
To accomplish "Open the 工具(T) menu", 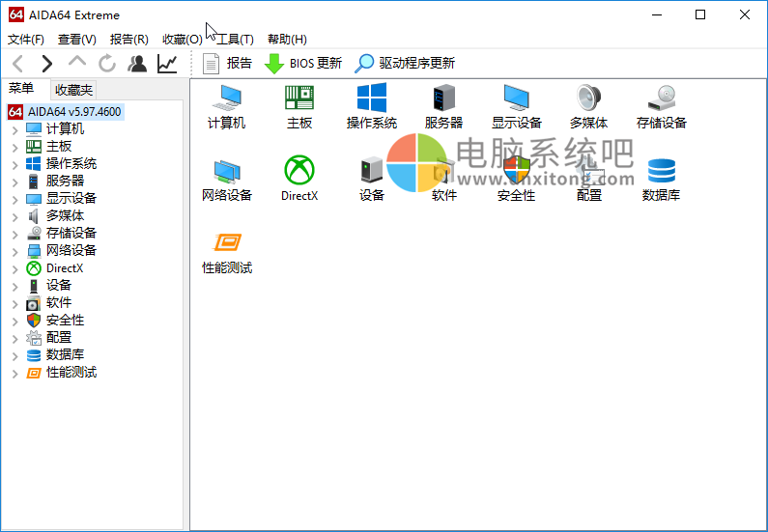I will 235,40.
